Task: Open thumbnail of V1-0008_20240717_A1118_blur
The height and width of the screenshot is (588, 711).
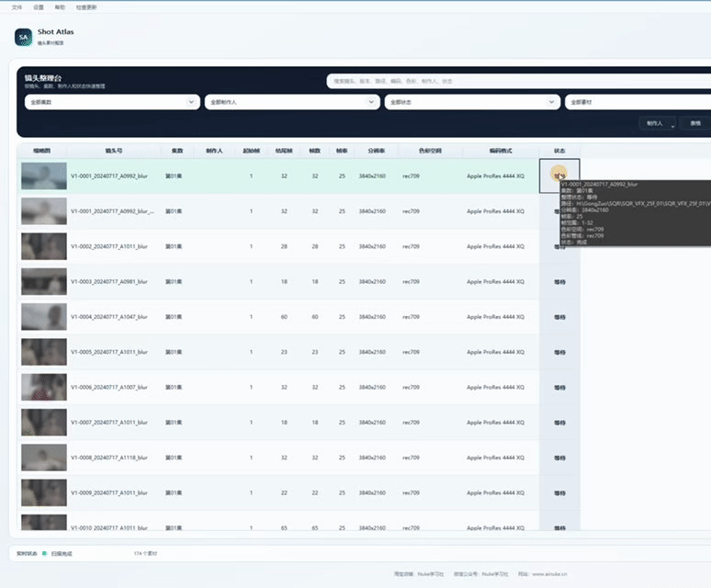Action: pos(44,458)
